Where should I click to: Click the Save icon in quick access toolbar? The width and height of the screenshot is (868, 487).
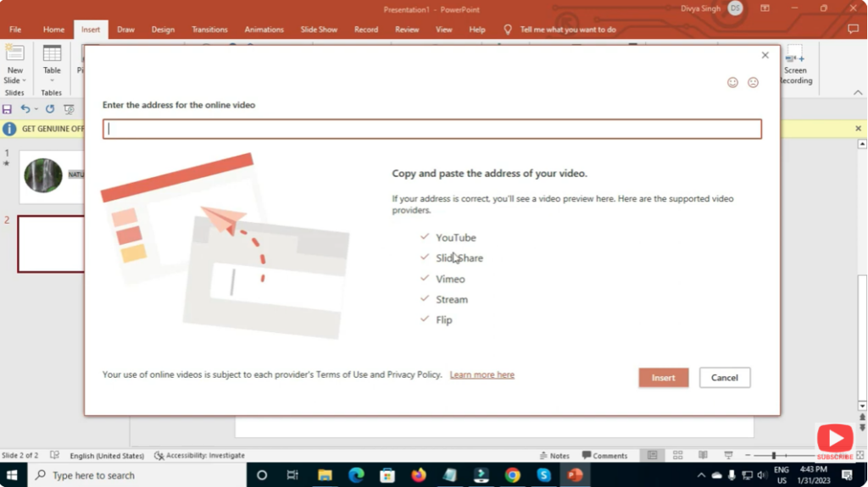pyautogui.click(x=7, y=109)
